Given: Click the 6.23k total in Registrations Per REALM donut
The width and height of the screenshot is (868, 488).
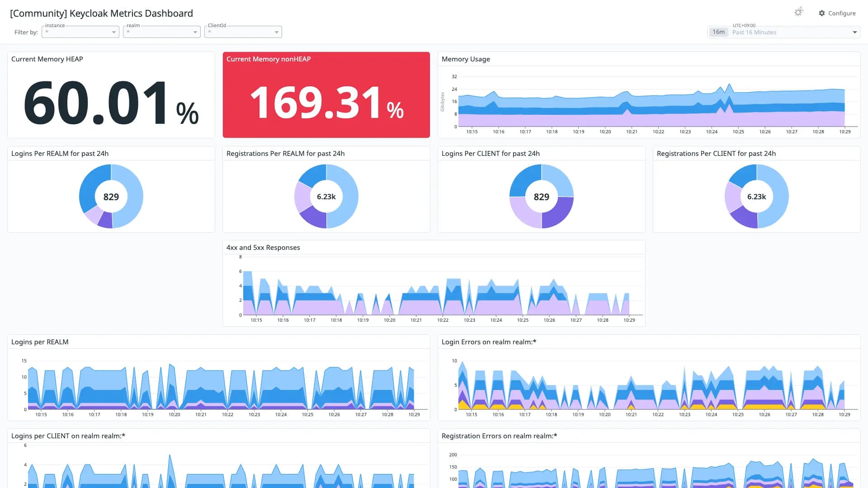Looking at the screenshot, I should (x=326, y=197).
